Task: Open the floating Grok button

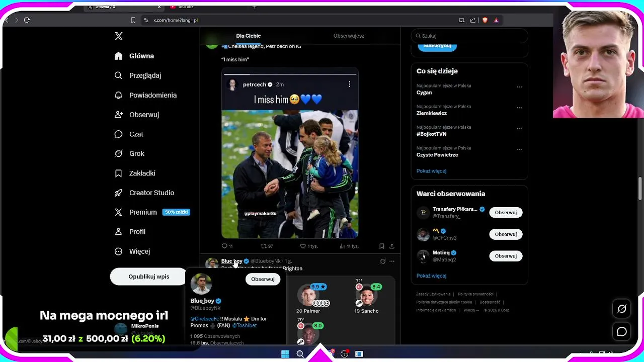Action: tap(622, 309)
